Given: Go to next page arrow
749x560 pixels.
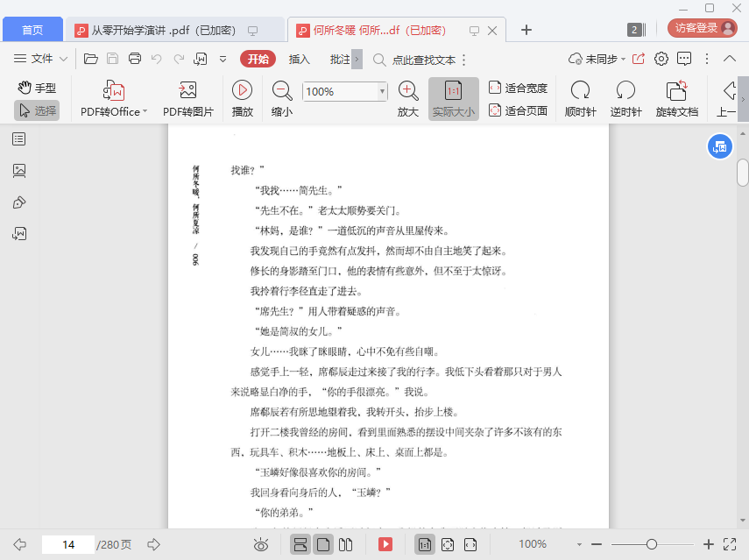Looking at the screenshot, I should [x=153, y=544].
